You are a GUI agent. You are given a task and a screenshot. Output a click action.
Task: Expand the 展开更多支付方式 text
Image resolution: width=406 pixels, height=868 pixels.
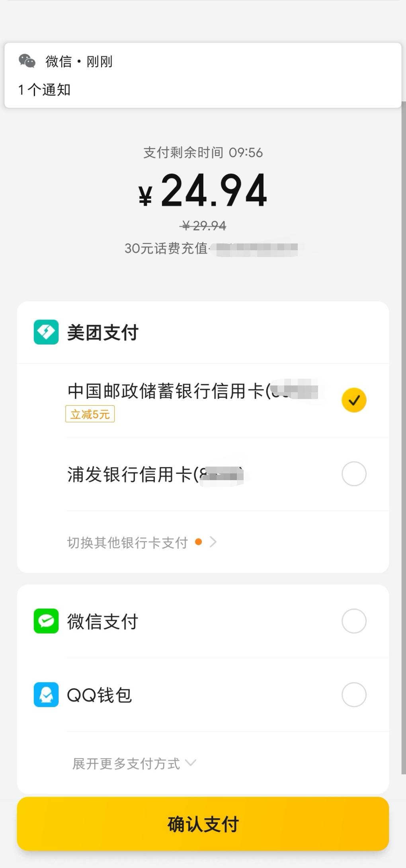[126, 764]
